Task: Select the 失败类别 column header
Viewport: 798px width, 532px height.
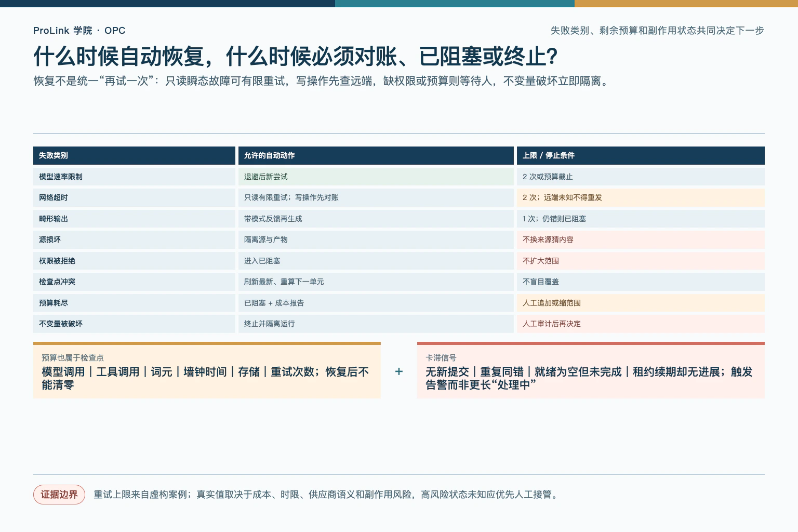Action: point(134,155)
